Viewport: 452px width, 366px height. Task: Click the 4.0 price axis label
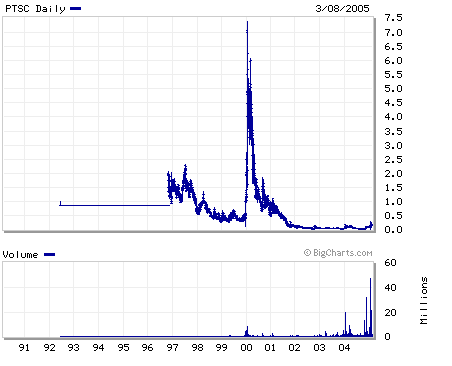[393, 117]
